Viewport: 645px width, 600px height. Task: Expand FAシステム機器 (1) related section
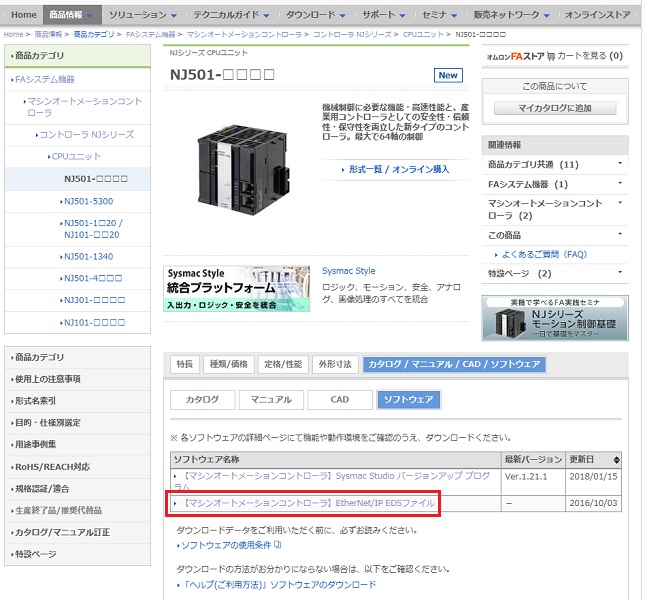click(x=555, y=184)
